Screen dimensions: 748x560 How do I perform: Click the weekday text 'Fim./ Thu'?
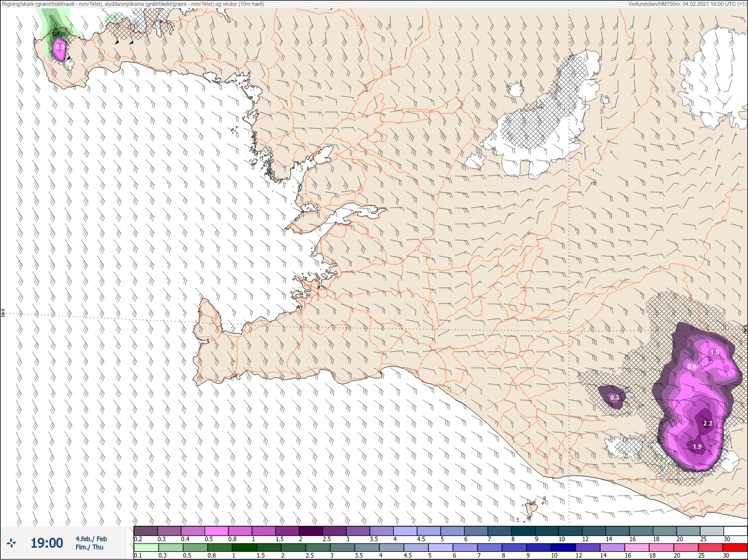[89, 547]
